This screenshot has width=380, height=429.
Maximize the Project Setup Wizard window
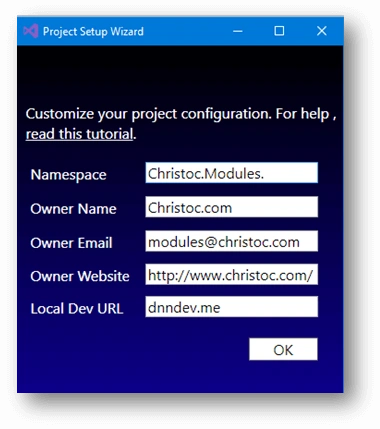[x=279, y=31]
